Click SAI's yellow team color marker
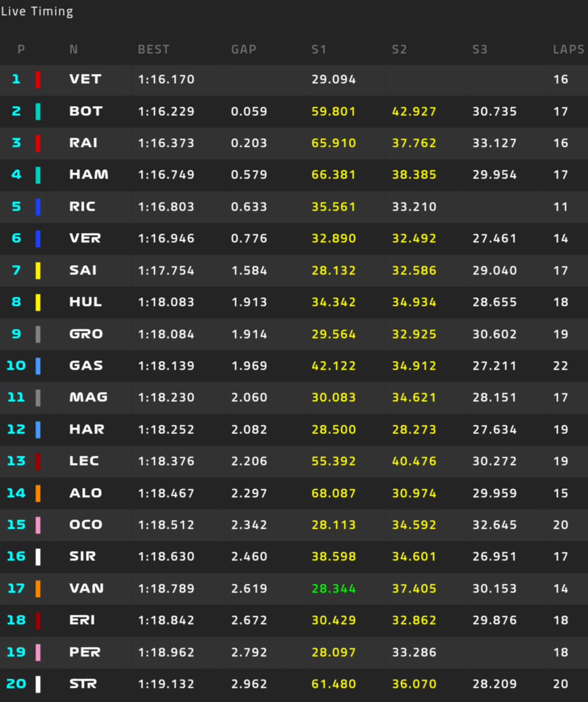This screenshot has height=702, width=588. coord(38,270)
